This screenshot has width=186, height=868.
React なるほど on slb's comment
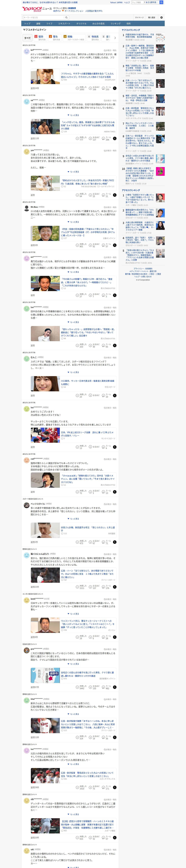94,838
